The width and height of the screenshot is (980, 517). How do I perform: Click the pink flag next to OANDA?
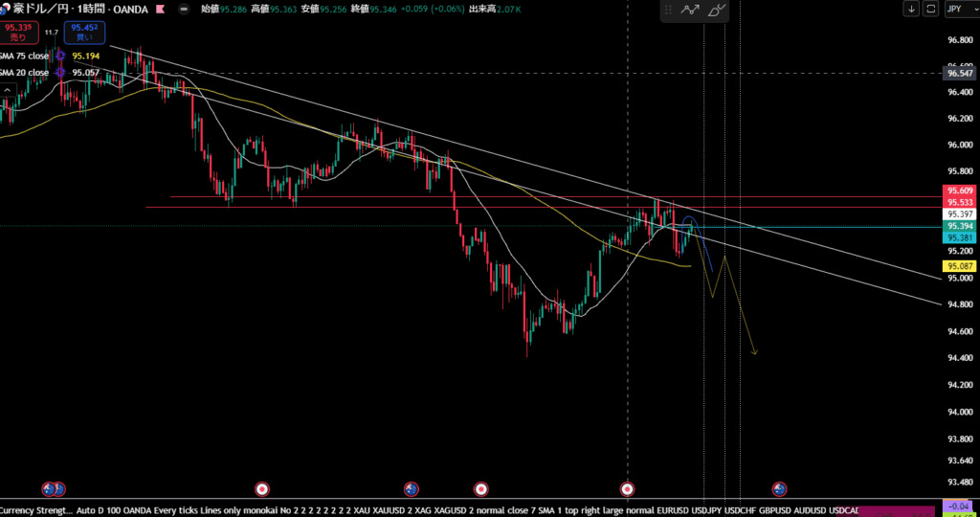pos(159,10)
